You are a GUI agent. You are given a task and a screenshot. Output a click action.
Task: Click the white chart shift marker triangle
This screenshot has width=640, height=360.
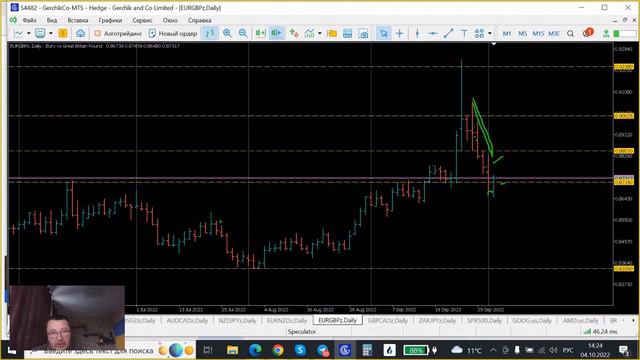(493, 43)
